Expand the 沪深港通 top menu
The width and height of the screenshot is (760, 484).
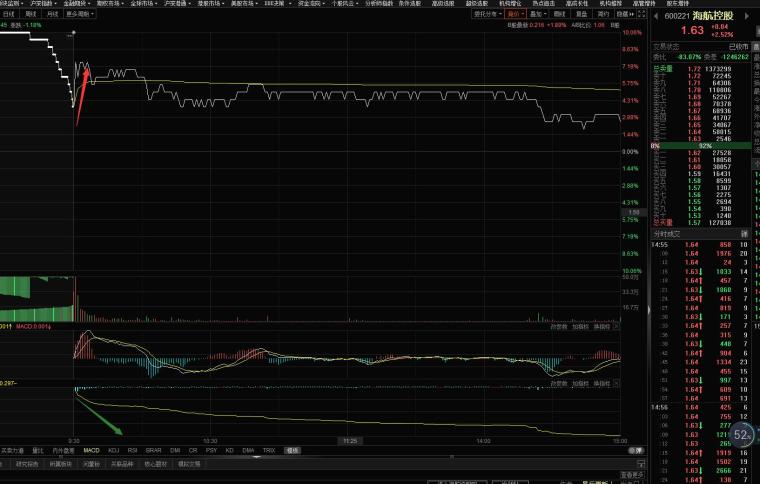pyautogui.click(x=177, y=3)
